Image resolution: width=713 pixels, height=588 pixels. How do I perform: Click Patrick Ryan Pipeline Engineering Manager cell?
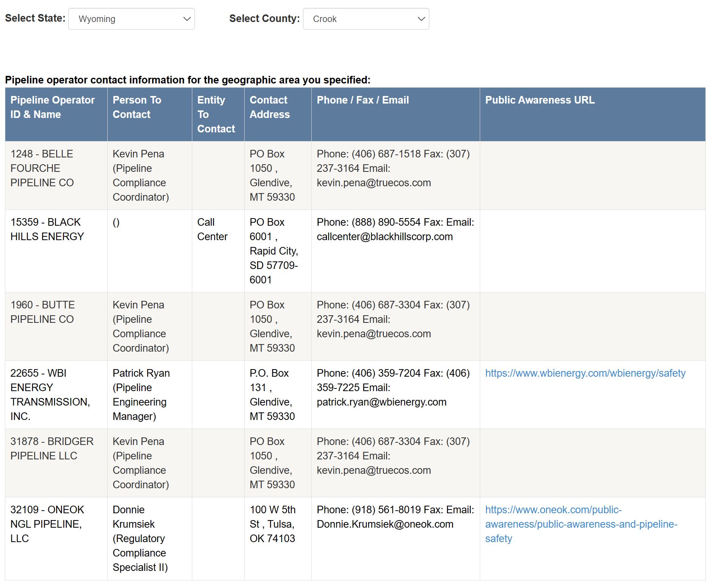(x=149, y=395)
